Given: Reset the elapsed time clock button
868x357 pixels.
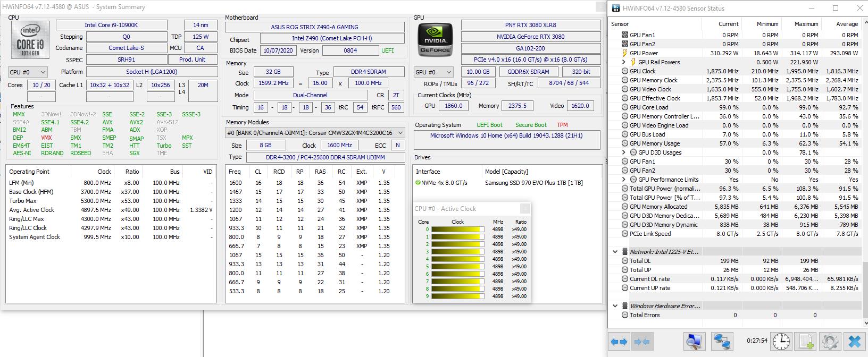Looking at the screenshot, I should tap(781, 341).
